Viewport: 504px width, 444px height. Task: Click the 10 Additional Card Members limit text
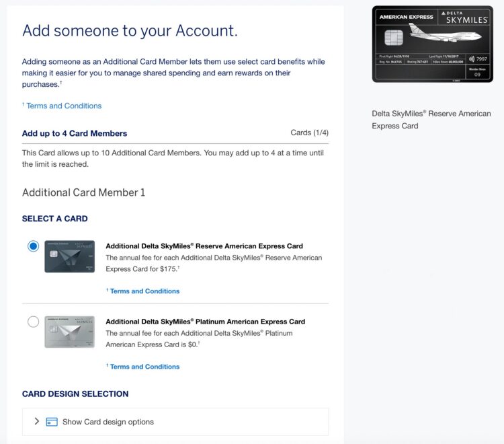tap(173, 159)
